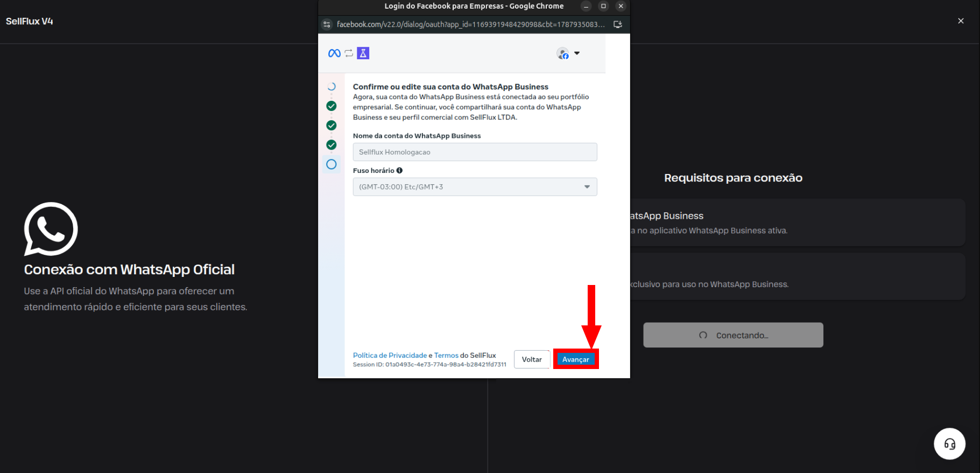Click the profile avatar icon in dialog header
This screenshot has height=473, width=980.
point(563,53)
